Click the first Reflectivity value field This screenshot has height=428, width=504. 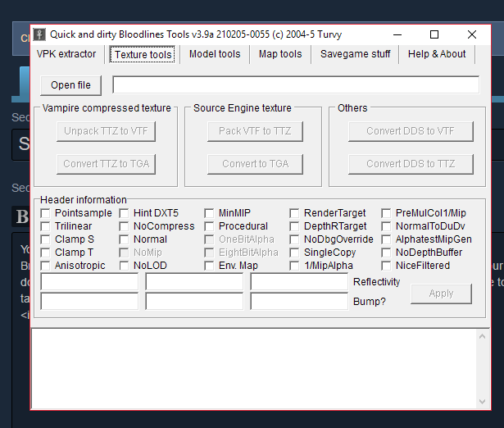pyautogui.click(x=89, y=282)
